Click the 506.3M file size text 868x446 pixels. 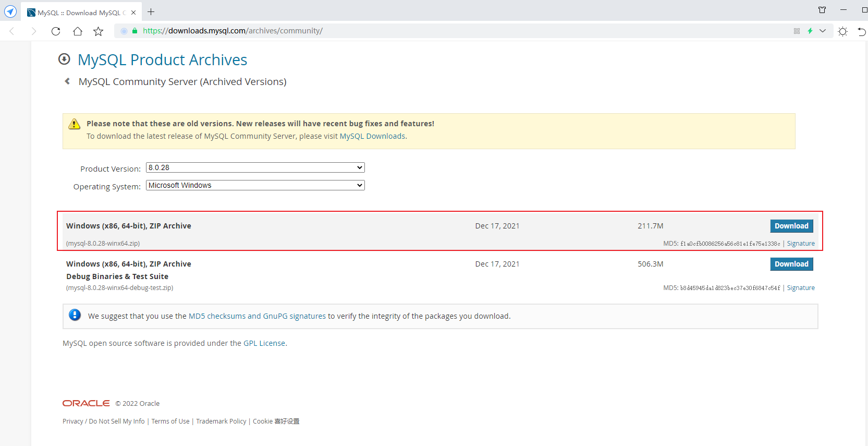pos(651,264)
